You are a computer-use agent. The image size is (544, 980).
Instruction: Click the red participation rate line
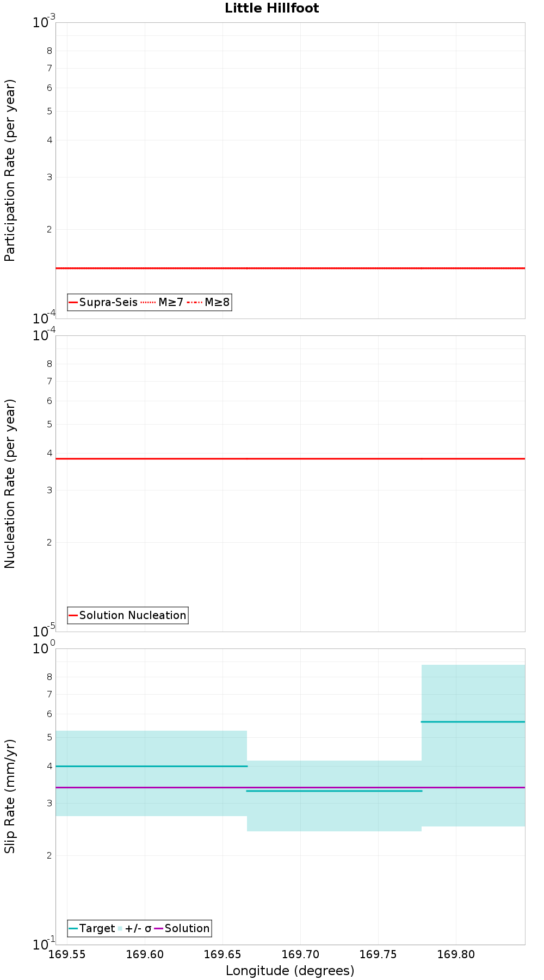[290, 268]
